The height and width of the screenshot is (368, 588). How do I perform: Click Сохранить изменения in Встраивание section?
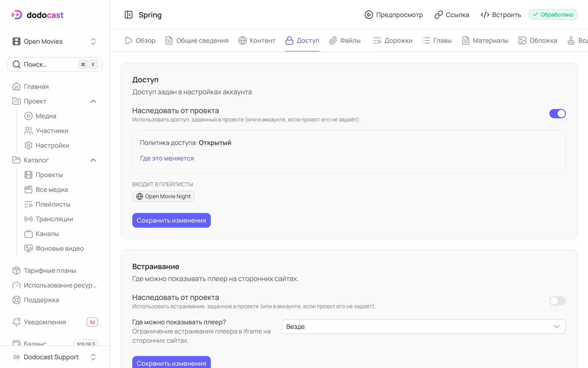(172, 363)
